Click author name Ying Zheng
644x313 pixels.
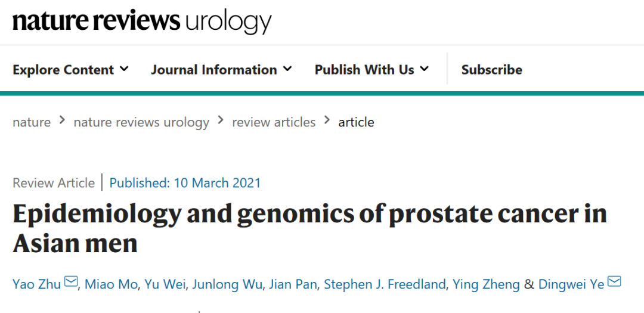pos(486,284)
